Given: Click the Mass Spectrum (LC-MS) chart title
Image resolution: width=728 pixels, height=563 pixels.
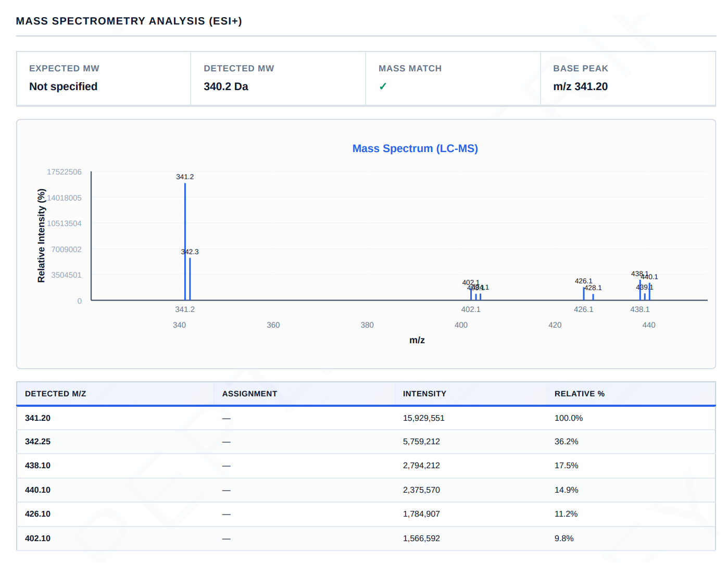Looking at the screenshot, I should pyautogui.click(x=415, y=148).
